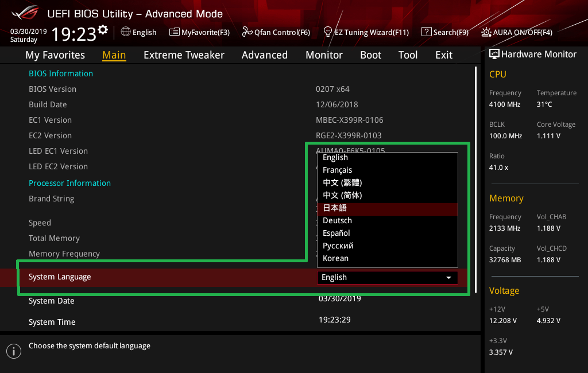Click the gear icon beside the clock
Viewport: 588px width, 373px height.
coord(103,30)
